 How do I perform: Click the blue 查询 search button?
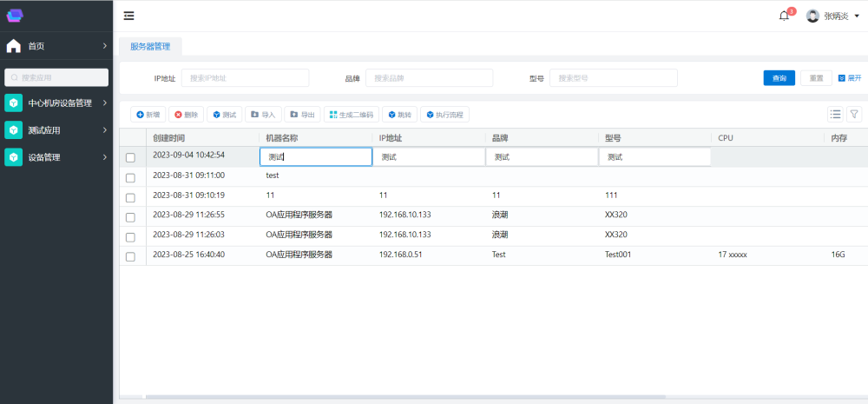pos(779,78)
